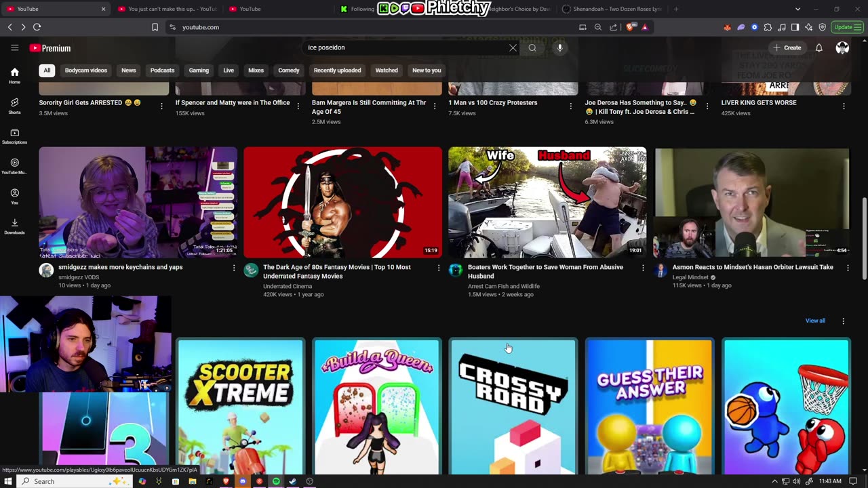Clear the search box text
Screen dimensions: 868x488
(x=513, y=47)
